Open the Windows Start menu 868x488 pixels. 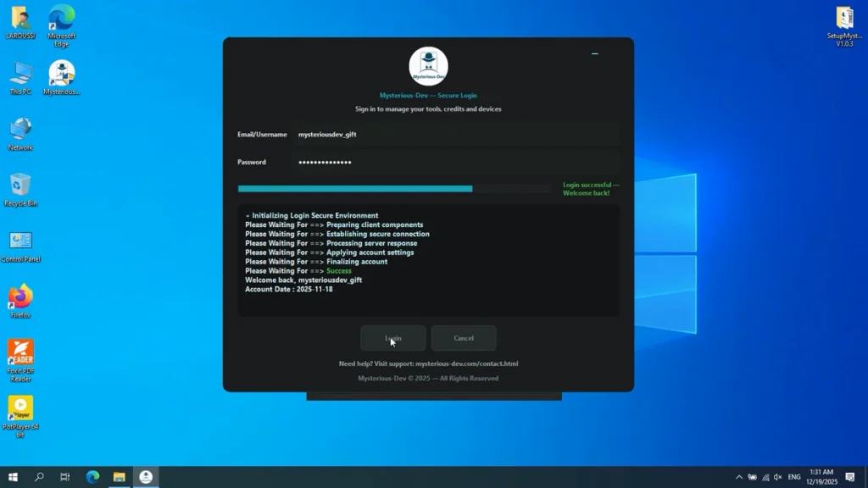click(13, 478)
